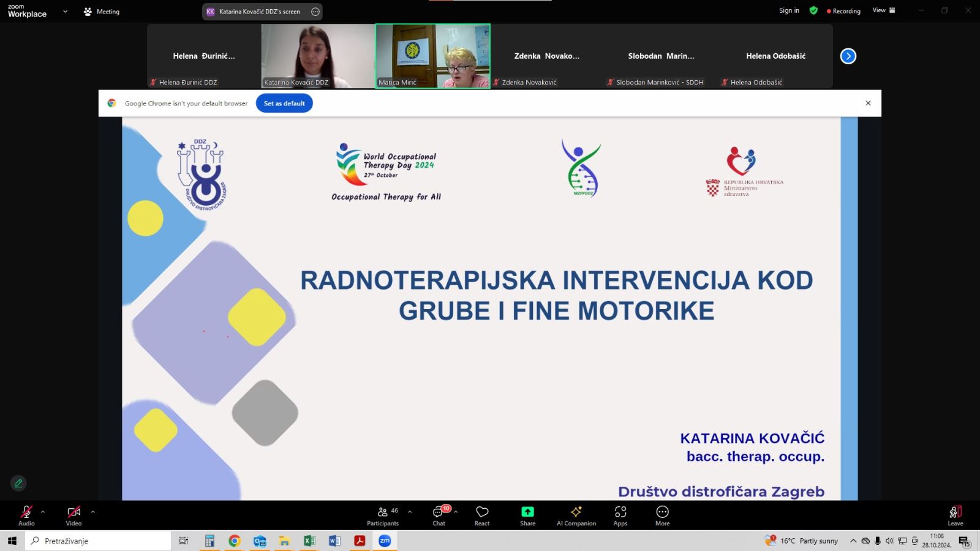Open the Participants panel

(383, 515)
